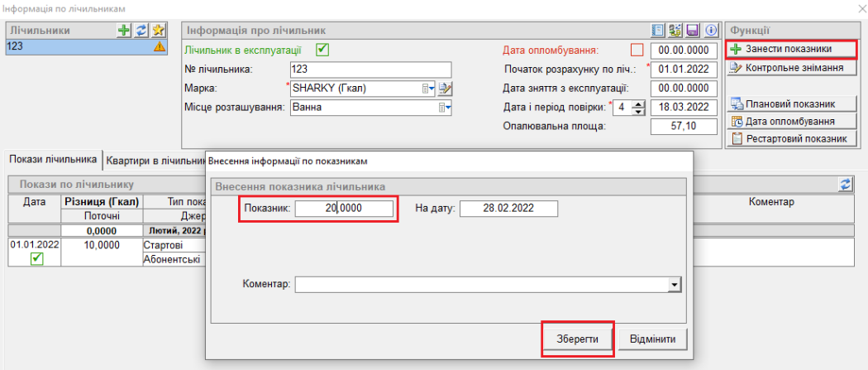868x370 pixels.
Task: Open the Марка dropdown list
Action: 429,89
